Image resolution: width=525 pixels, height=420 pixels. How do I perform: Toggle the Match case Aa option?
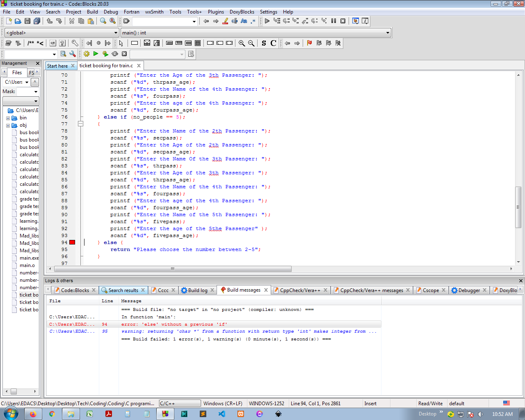point(244,21)
